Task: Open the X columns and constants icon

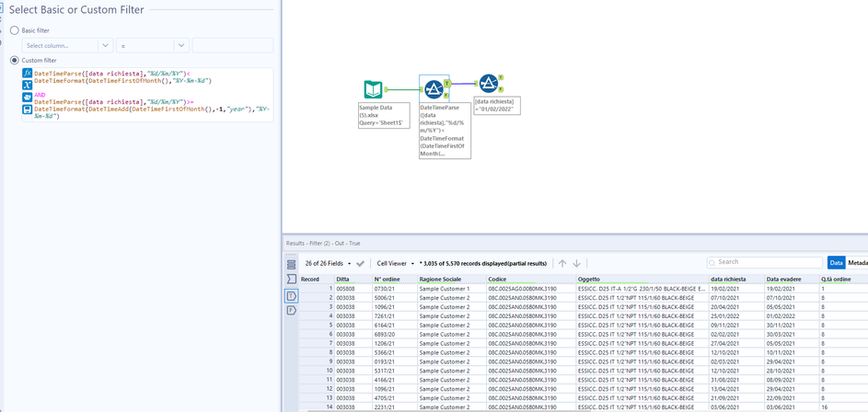Action: (x=27, y=86)
